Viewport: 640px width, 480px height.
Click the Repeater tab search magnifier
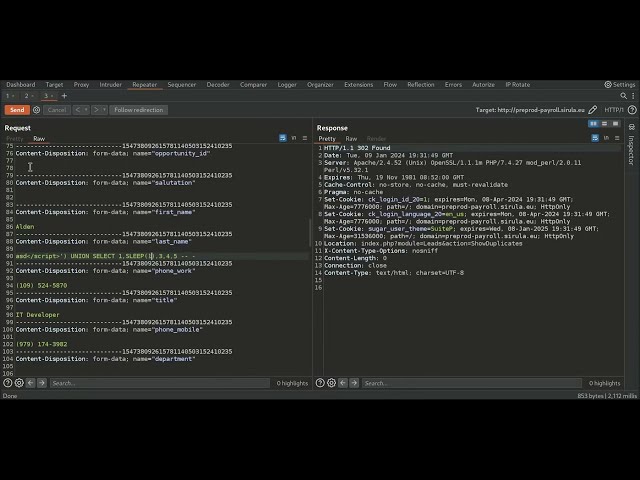click(624, 96)
